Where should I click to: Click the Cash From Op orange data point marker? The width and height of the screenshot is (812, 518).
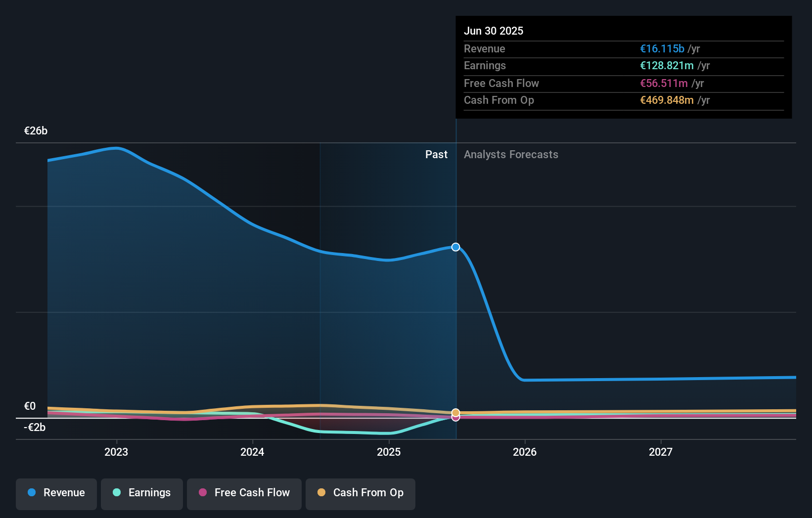pyautogui.click(x=455, y=412)
